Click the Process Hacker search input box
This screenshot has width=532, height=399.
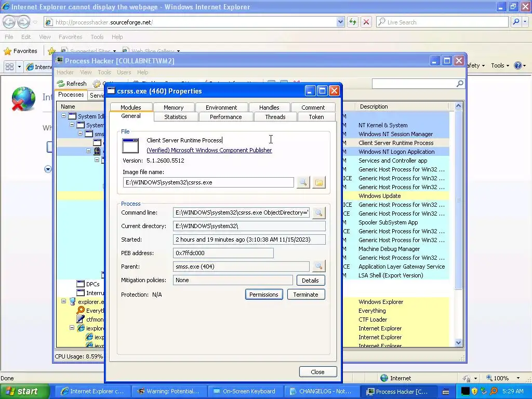414,84
